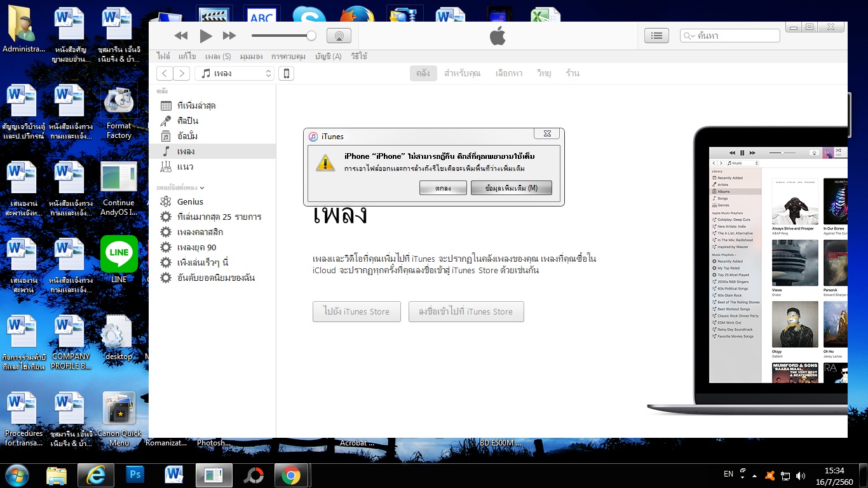This screenshot has width=868, height=488.
Task: Switch to the สำหรับคุณ tab
Action: 462,74
